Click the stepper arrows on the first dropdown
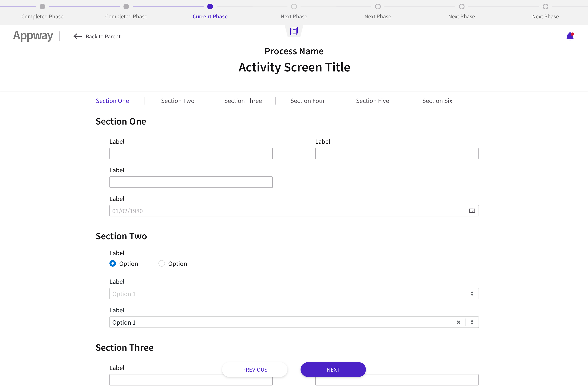Screen dimensions: 588x392 [x=472, y=294]
